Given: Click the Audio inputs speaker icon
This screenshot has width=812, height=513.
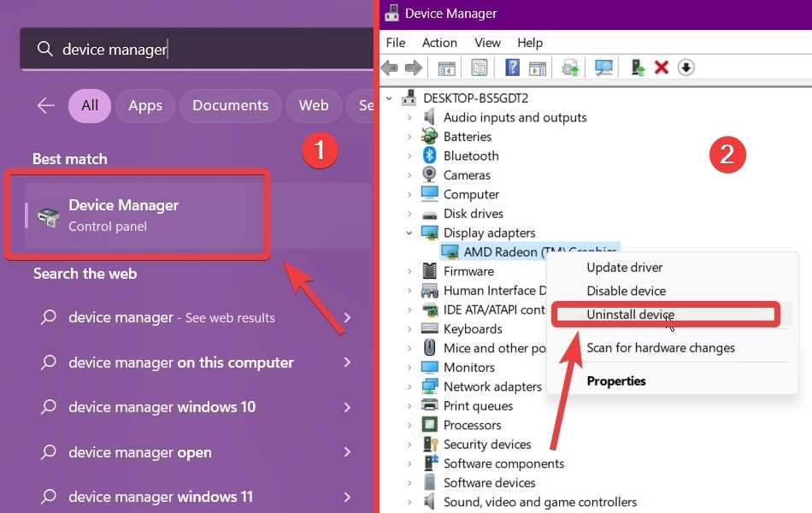Looking at the screenshot, I should pos(429,117).
